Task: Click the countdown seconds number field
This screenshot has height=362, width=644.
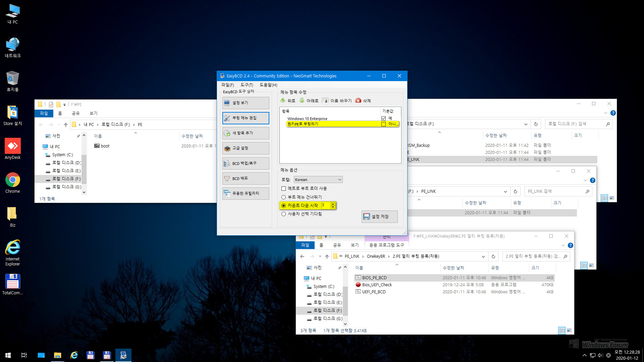Action: click(x=326, y=205)
